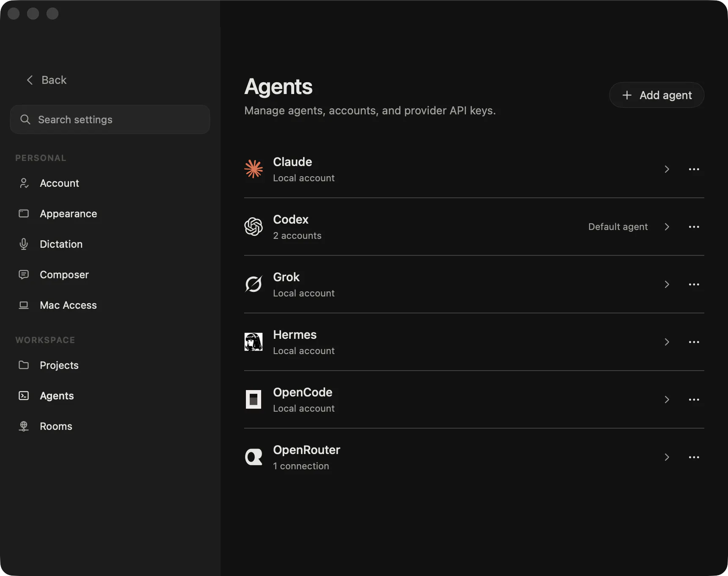Open the more options menu for Claude
The width and height of the screenshot is (728, 576).
(x=694, y=169)
